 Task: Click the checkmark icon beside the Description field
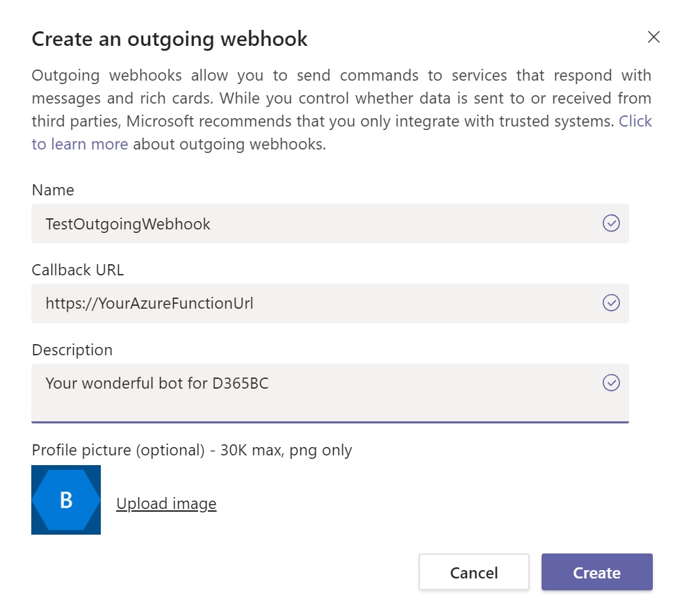tap(610, 383)
